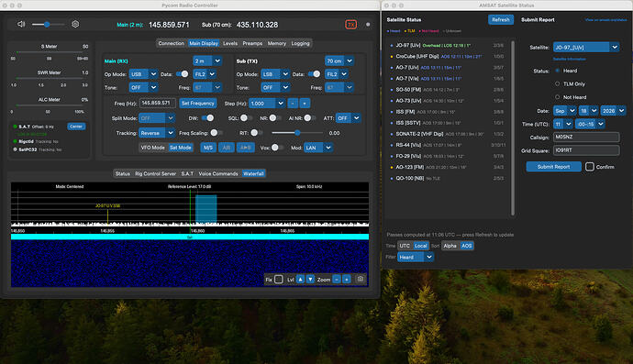Click the Set Frequency button
Screen dimensions: 633x364
pos(198,104)
